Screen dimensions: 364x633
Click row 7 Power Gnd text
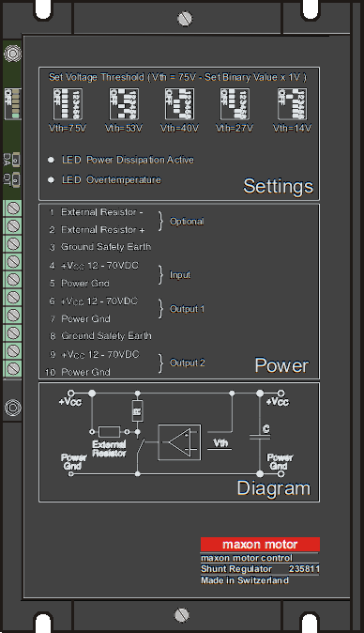[x=86, y=319]
